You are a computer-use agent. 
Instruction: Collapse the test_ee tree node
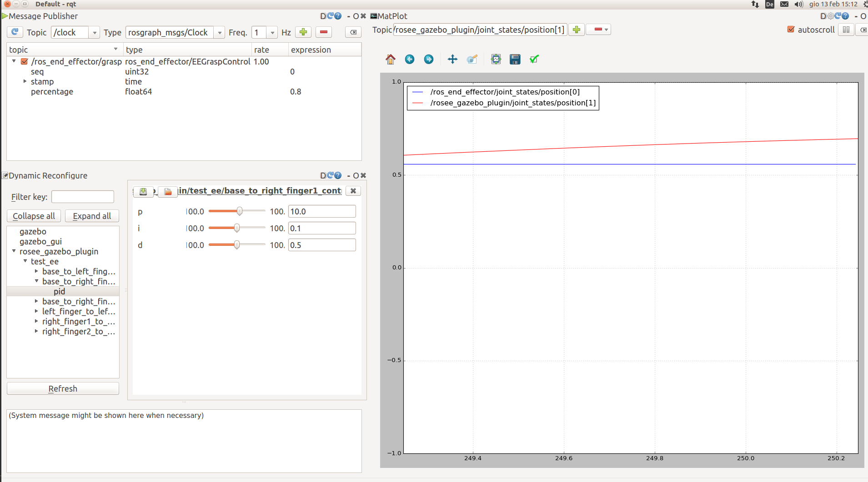(25, 261)
